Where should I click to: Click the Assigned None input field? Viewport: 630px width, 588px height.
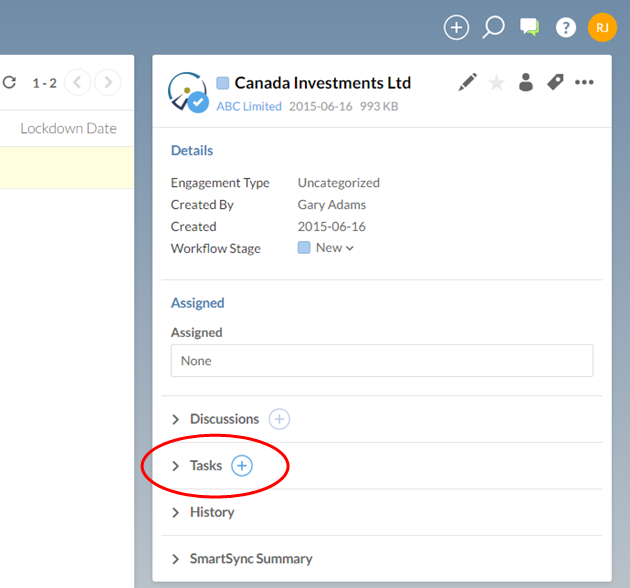[x=381, y=361]
